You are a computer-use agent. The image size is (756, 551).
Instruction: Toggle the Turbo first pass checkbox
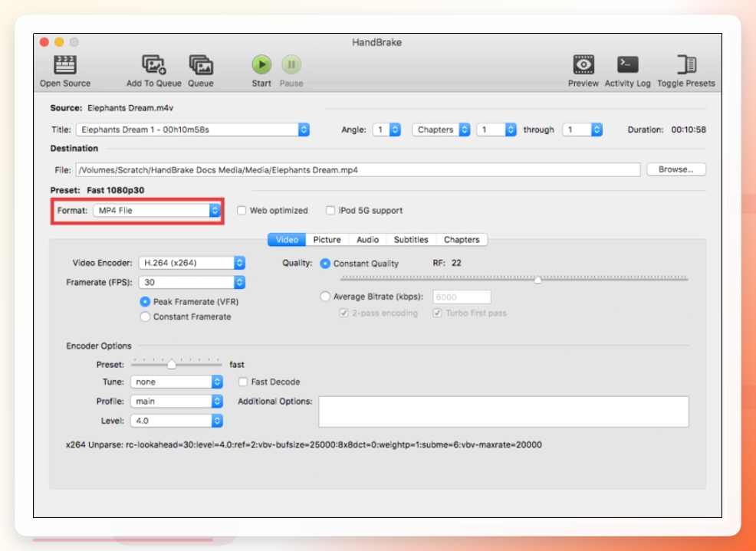point(437,313)
